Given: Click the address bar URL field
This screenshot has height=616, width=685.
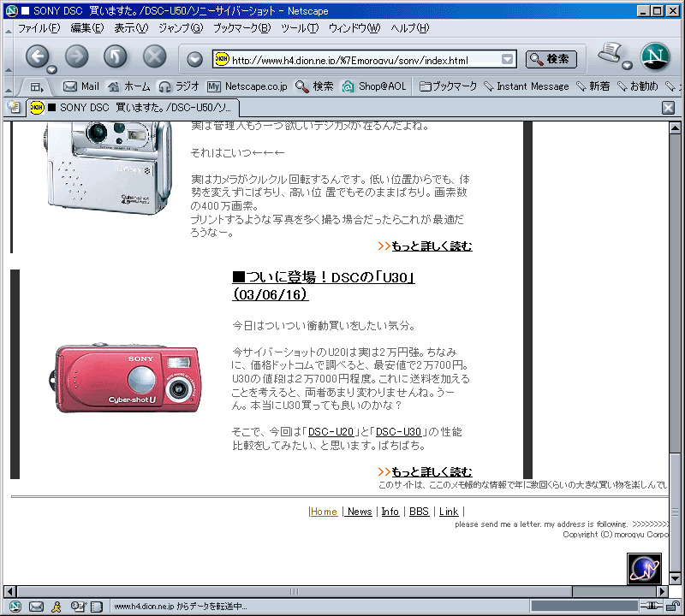Looking at the screenshot, I should [366, 59].
